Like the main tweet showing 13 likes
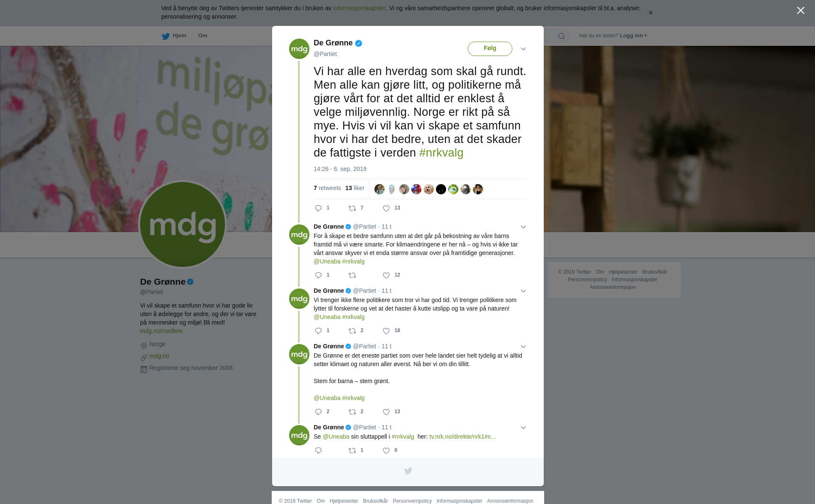This screenshot has height=504, width=815. click(x=386, y=208)
